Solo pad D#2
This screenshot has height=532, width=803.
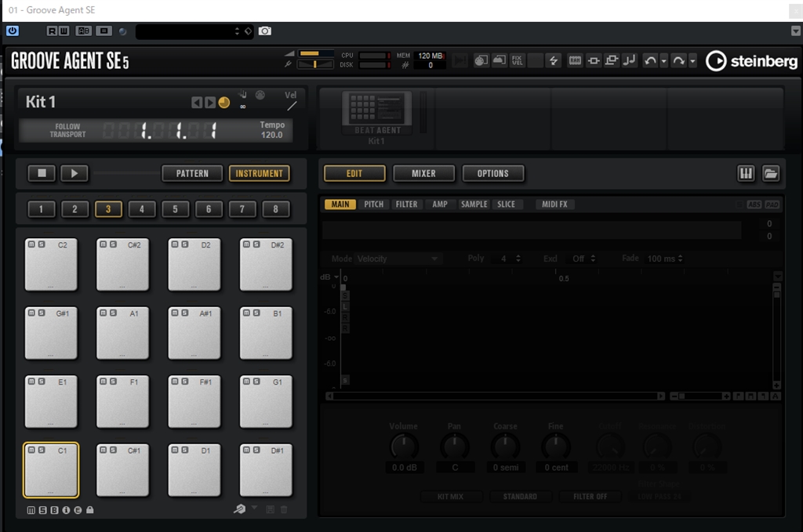click(256, 244)
